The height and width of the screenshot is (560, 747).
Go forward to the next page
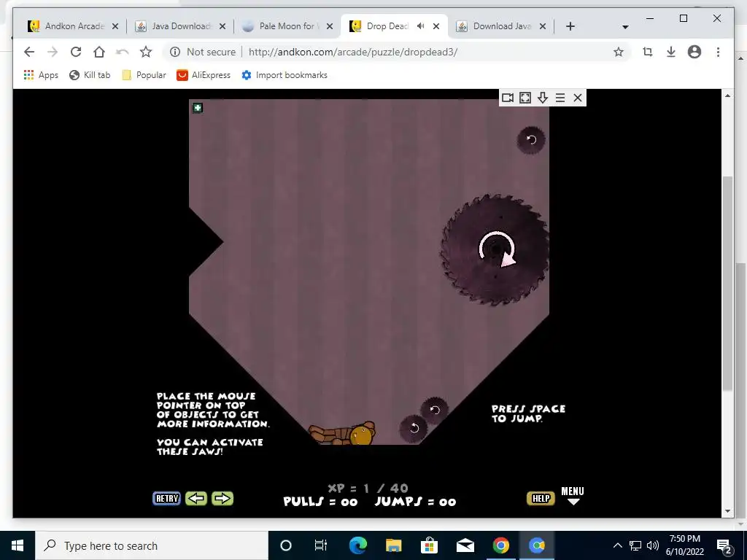tap(53, 52)
